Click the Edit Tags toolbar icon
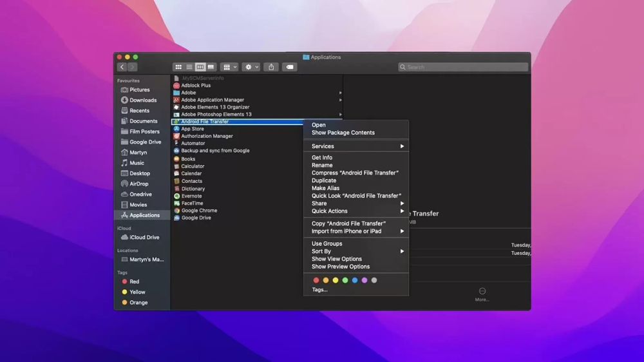Viewport: 644px width, 362px height. 290,67
